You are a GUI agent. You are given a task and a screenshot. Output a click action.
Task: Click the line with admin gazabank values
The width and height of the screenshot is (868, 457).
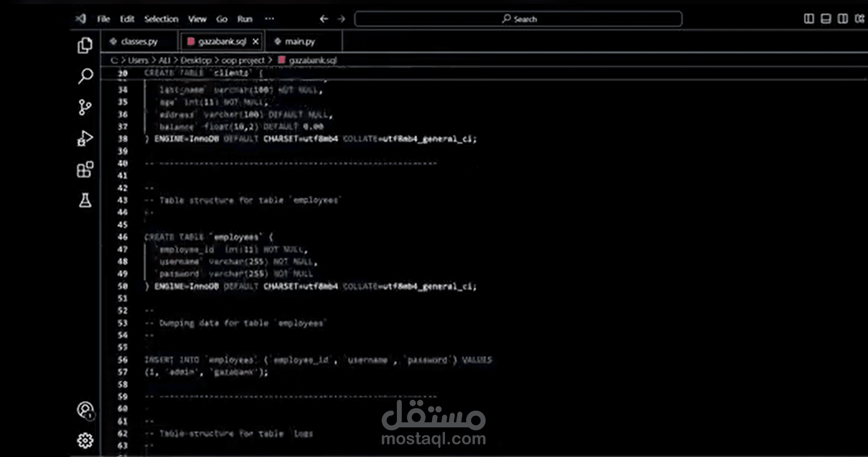207,372
